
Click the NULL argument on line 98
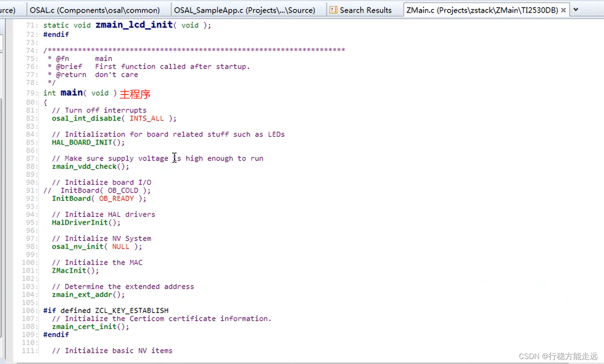click(x=120, y=247)
